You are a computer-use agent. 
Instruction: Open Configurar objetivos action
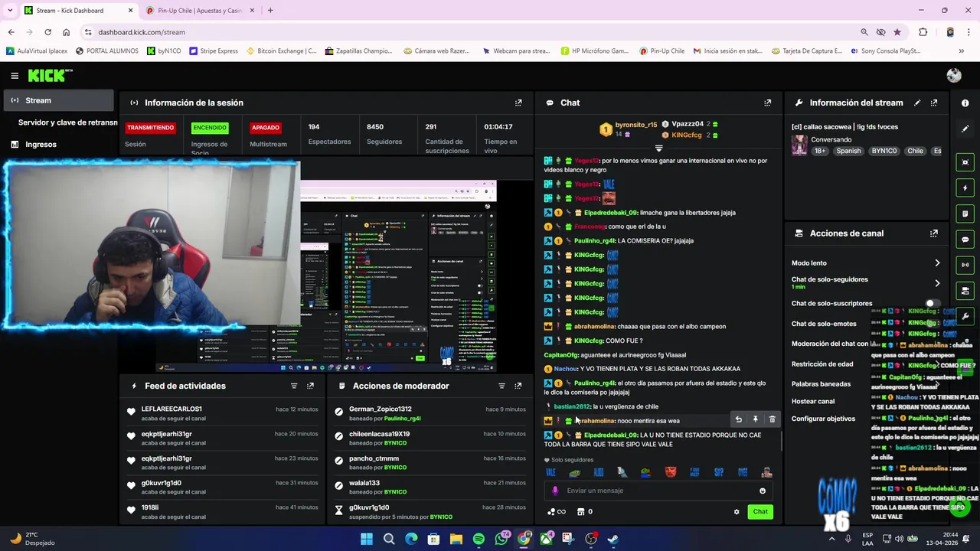[823, 419]
